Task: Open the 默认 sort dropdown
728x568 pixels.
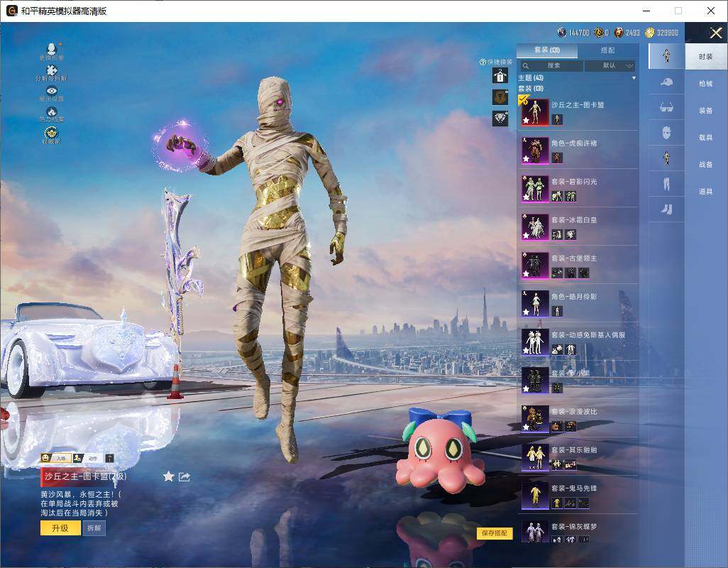Action: click(x=610, y=65)
